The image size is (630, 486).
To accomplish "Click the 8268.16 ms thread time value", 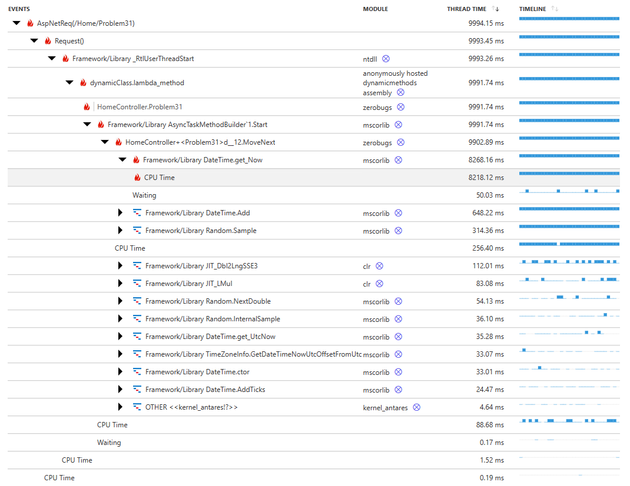I will tap(486, 159).
